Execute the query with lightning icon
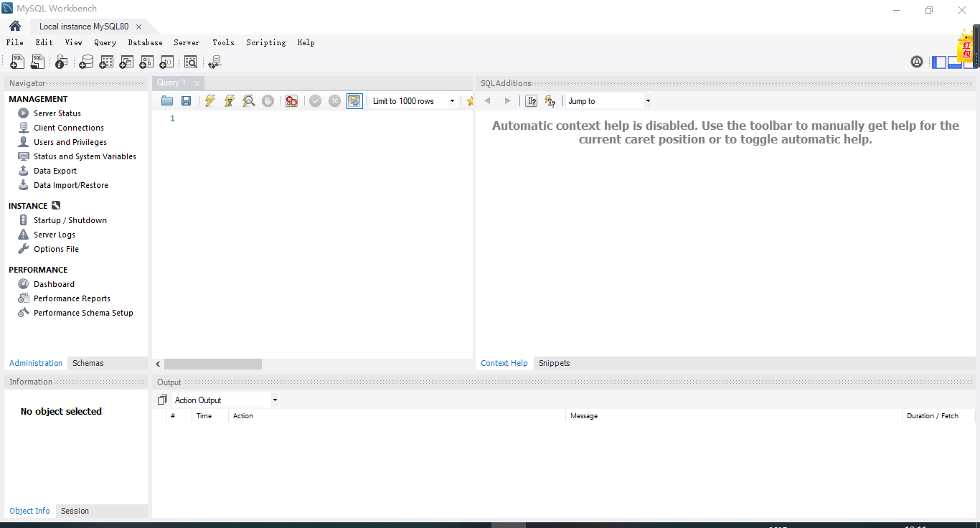 click(x=209, y=101)
